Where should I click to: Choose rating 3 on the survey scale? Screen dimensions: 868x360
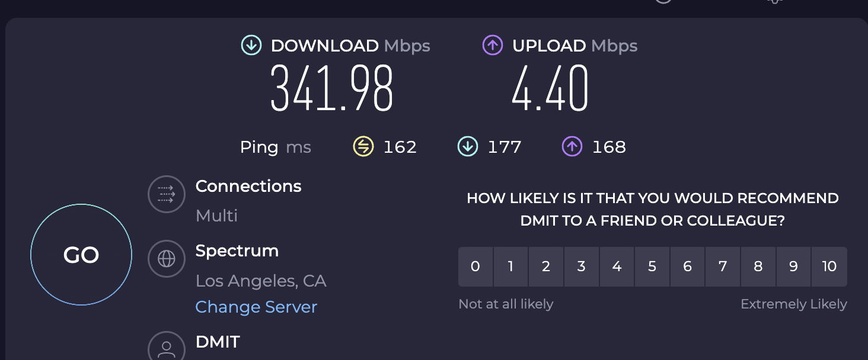(x=582, y=266)
